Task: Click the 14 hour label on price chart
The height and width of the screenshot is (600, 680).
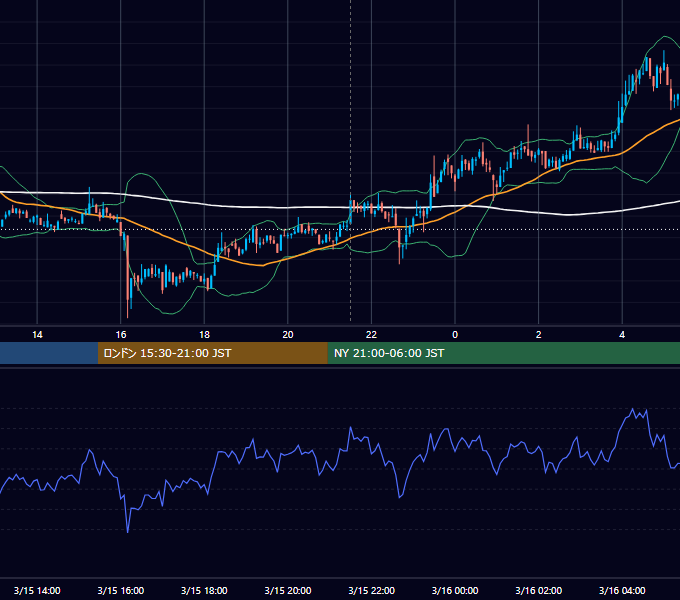Action: point(37,335)
